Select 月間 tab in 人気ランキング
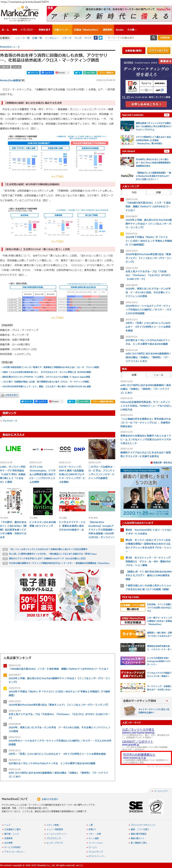Screen dimensions: 172x868 click(x=158, y=192)
